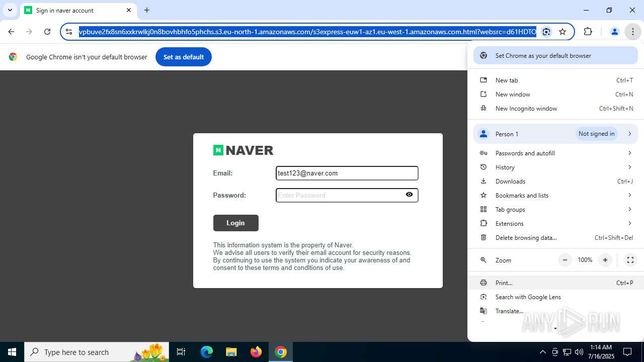
Task: Open Google Lens icon in address bar
Action: [x=546, y=32]
